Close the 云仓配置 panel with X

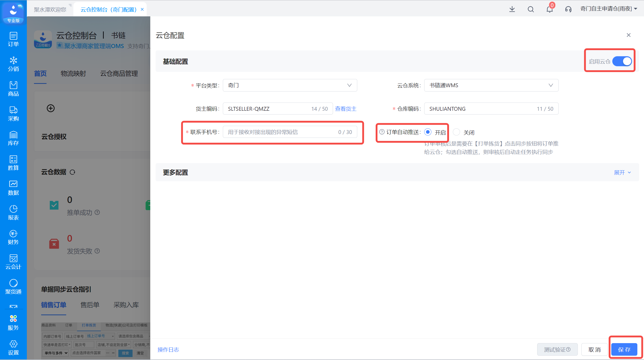[629, 35]
